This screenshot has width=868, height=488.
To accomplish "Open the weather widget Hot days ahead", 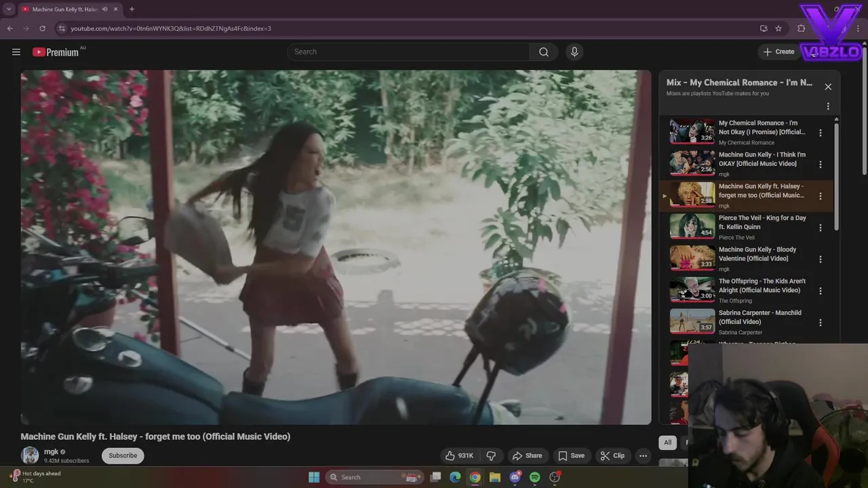I will 35,477.
